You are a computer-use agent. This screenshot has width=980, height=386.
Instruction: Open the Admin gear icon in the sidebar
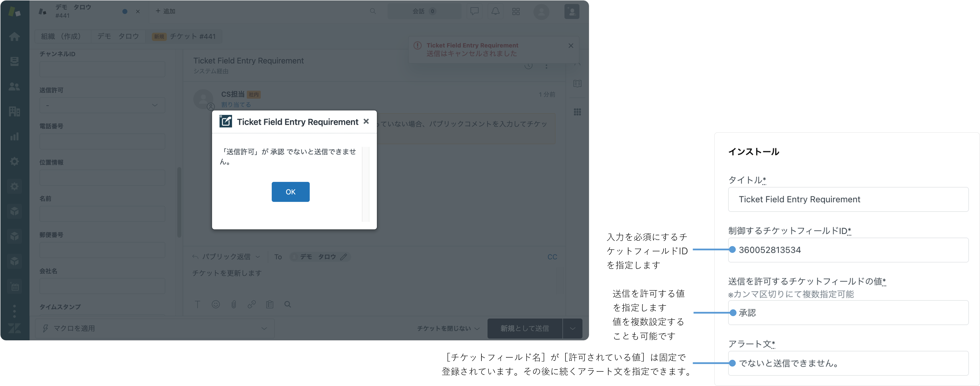pyautogui.click(x=15, y=161)
